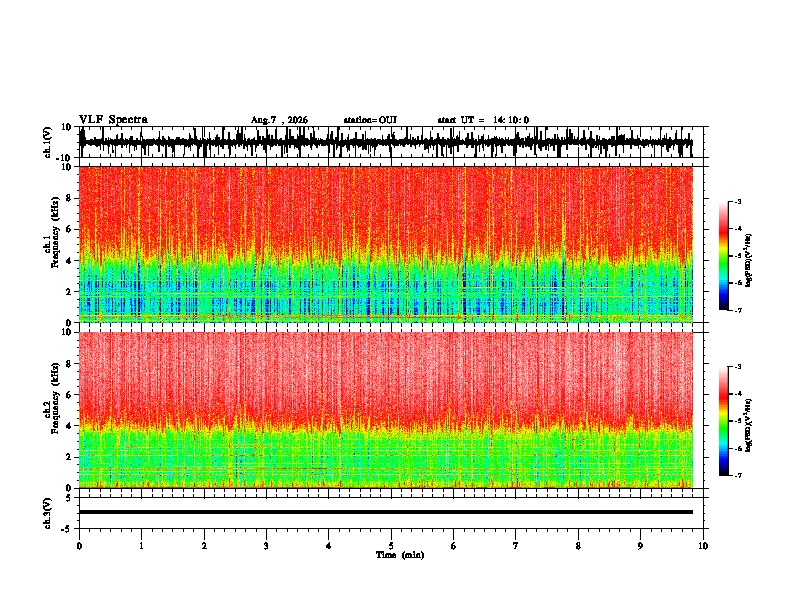Click time axis tick label "3"
792x612 pixels.
click(266, 546)
